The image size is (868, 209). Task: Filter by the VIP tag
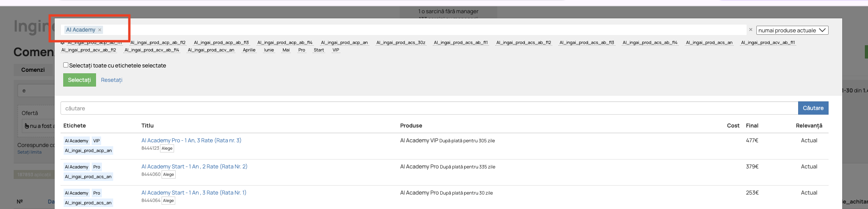(336, 50)
